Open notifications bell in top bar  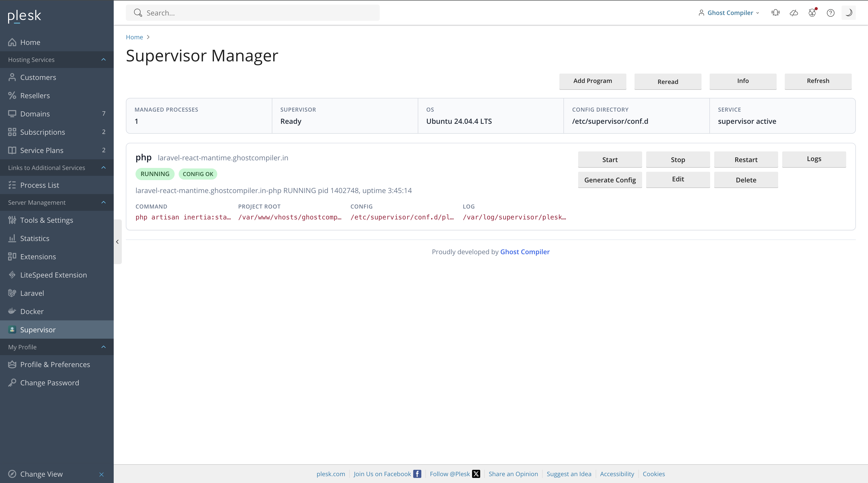pos(775,13)
